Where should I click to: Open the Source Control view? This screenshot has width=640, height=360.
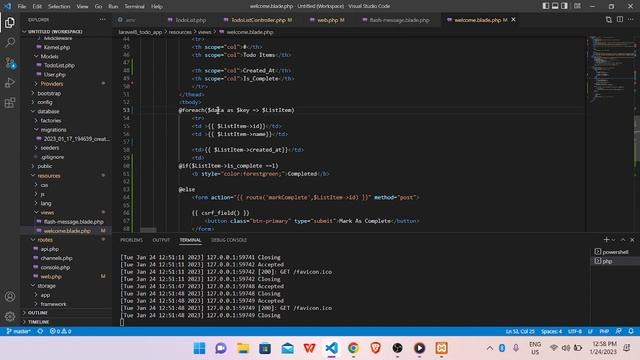[x=10, y=62]
